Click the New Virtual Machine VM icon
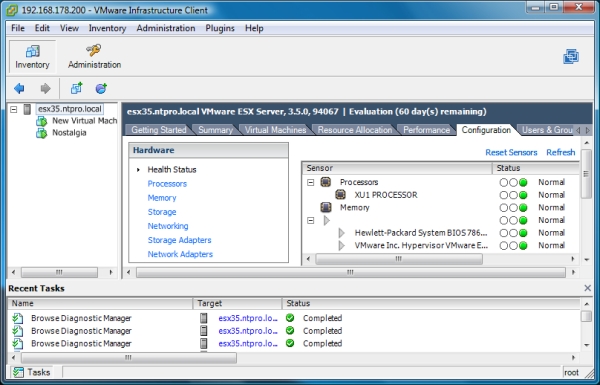Viewport: 600px width, 385px height. 41,121
